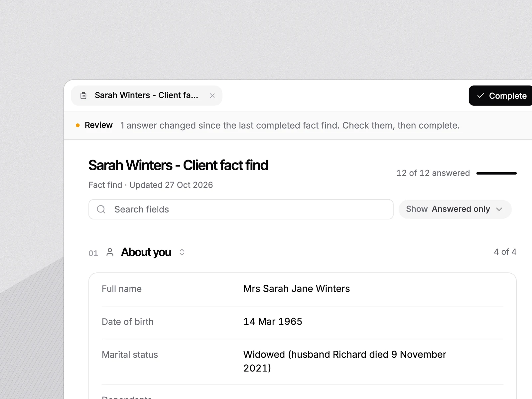532x399 pixels.
Task: Click the orange Review status dot
Action: [x=78, y=125]
